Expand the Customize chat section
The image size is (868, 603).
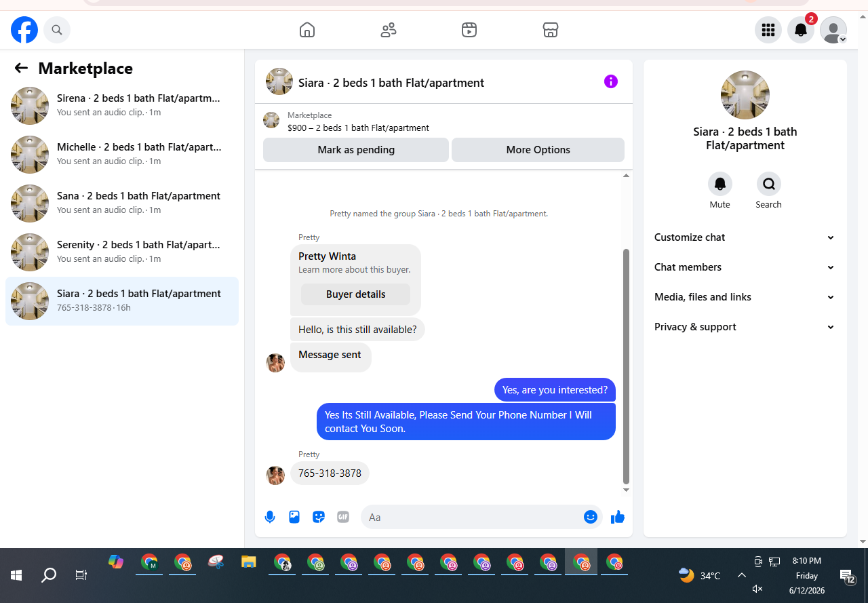[745, 237]
